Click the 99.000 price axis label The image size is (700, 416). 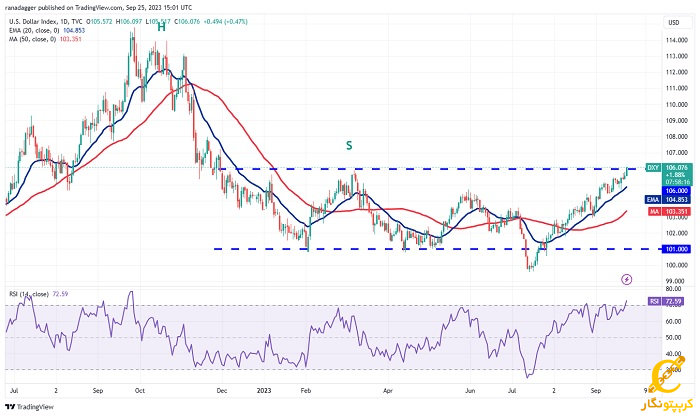tap(676, 281)
